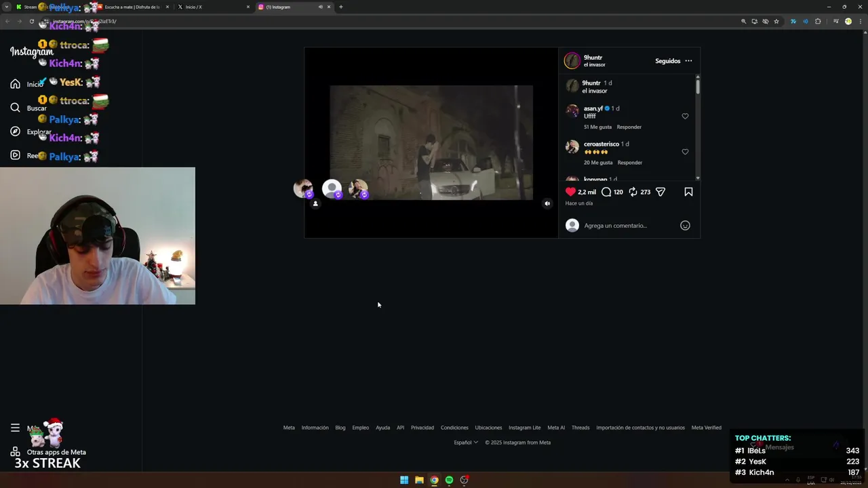Go to Instagram home via the Inicio icon
Screen dimensions: 868x488
point(15,84)
